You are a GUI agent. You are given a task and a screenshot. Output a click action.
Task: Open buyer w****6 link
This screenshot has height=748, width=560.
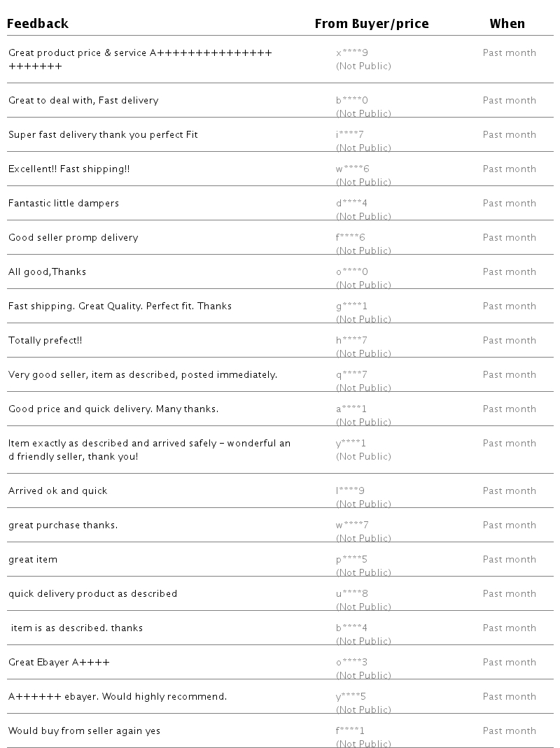coord(352,169)
